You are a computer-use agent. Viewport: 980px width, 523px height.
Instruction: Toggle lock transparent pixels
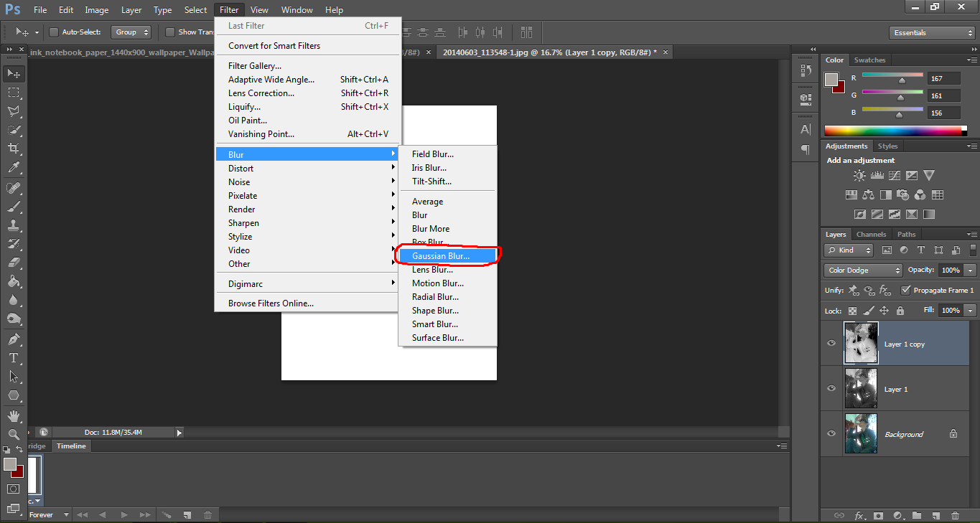[x=852, y=311]
